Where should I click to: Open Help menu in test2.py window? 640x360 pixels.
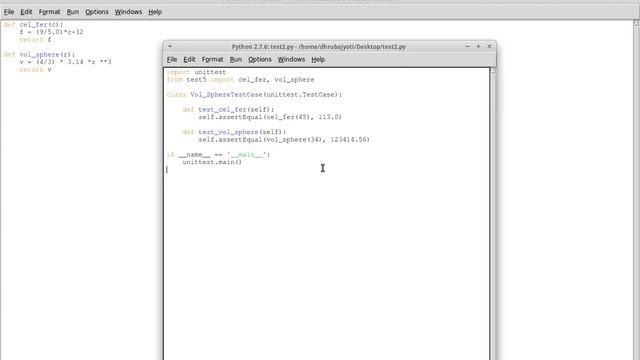click(x=318, y=60)
